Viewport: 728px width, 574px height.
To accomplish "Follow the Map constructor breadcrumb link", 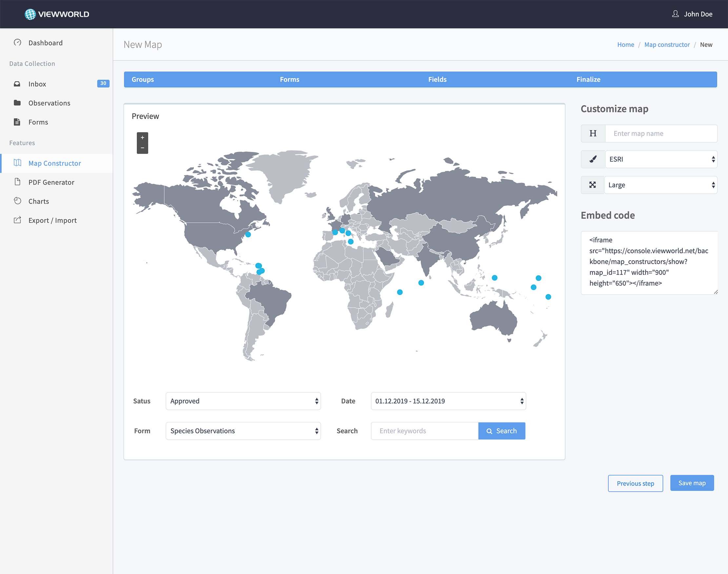I will tap(667, 45).
